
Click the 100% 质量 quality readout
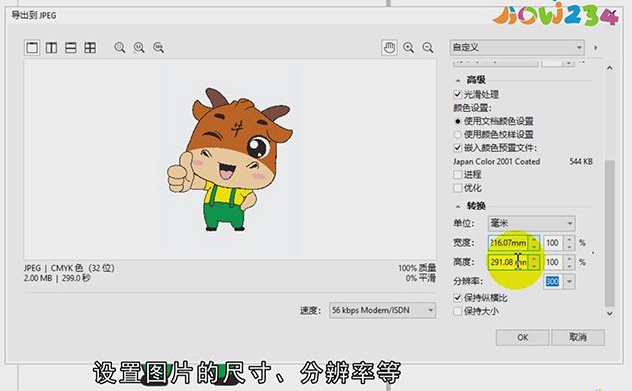(417, 268)
